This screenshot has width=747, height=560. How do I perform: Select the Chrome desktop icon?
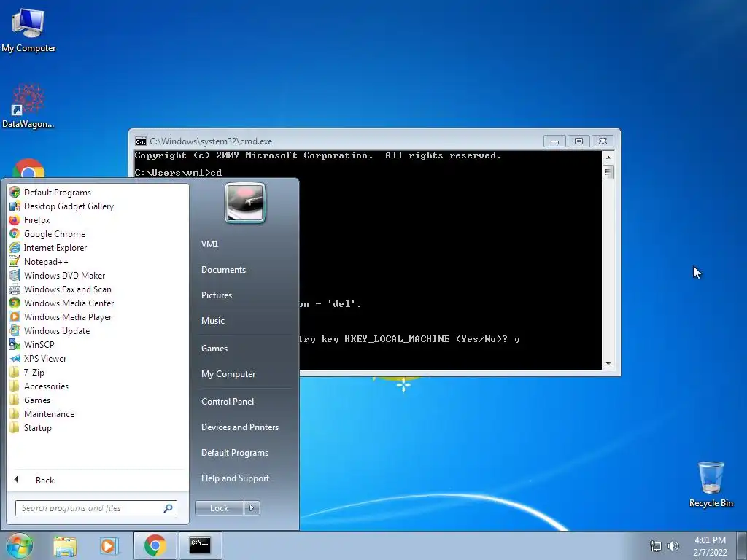28,169
